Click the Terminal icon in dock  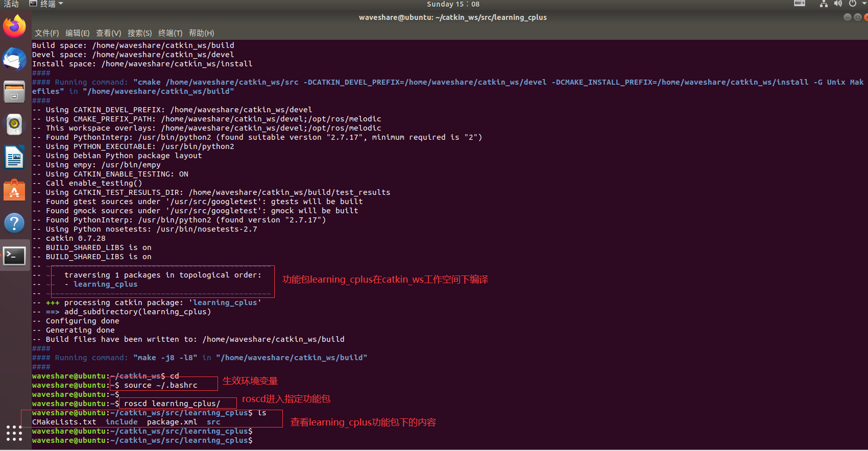coord(14,256)
